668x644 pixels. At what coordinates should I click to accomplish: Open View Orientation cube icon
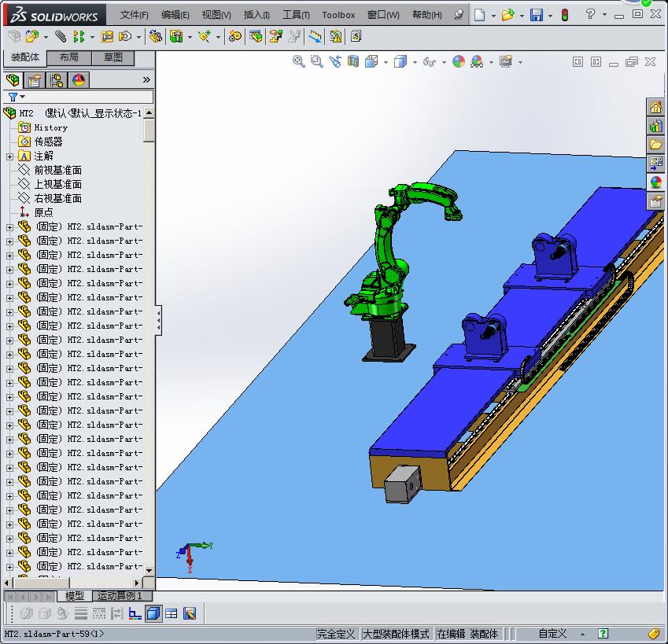(x=371, y=61)
